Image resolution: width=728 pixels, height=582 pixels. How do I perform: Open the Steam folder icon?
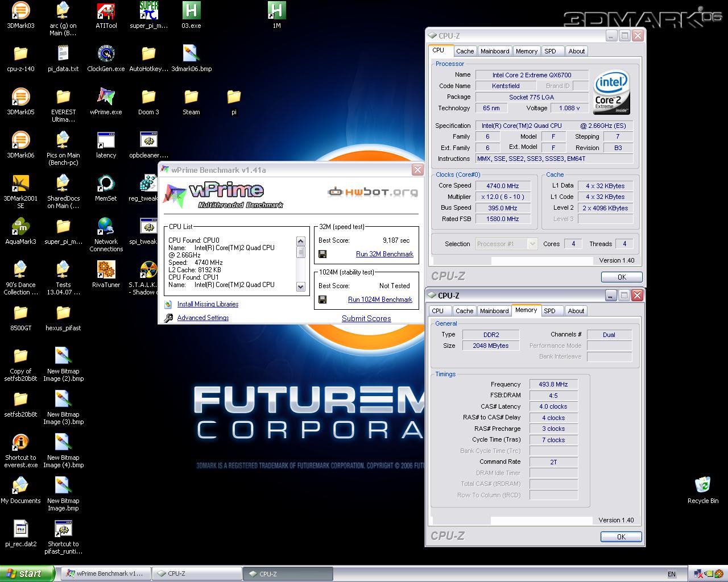click(x=191, y=102)
